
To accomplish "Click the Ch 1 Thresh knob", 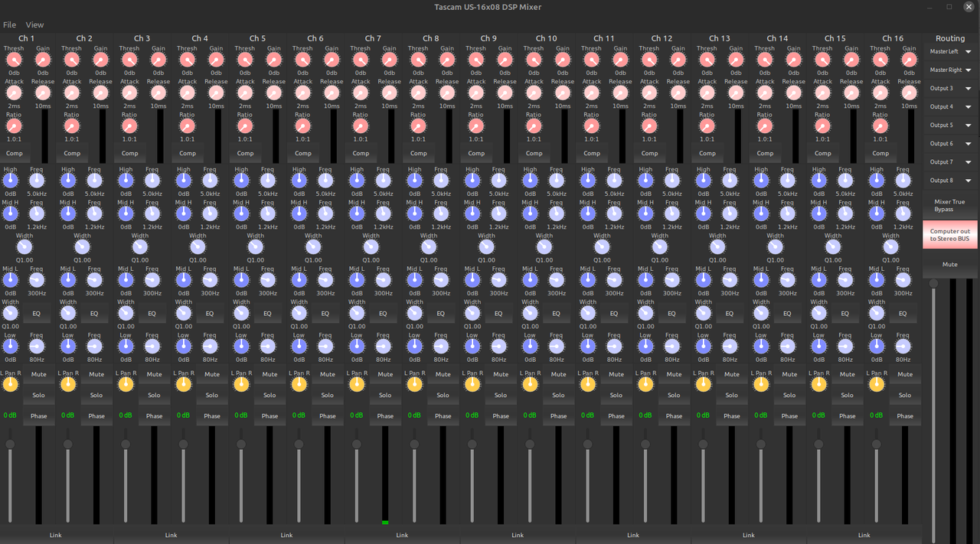I will (x=14, y=60).
